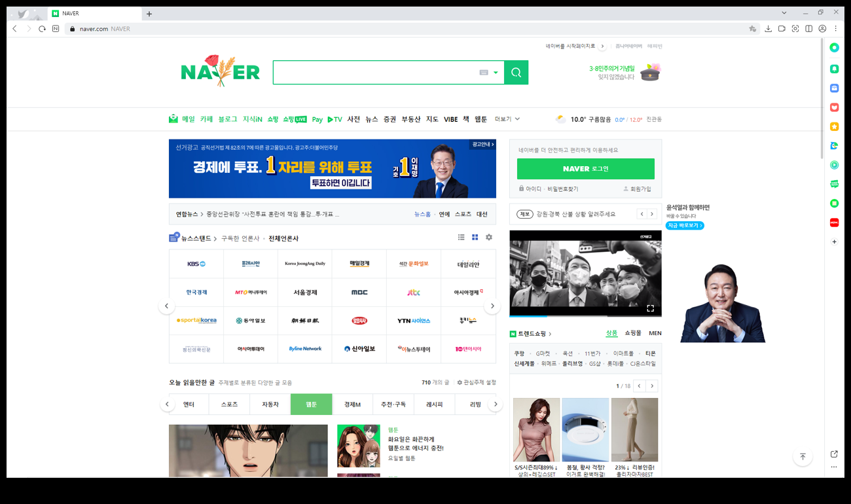Viewport: 851px width, 504px height.
Task: Open the Webtoon icon in the sidebar
Action: pos(834,184)
